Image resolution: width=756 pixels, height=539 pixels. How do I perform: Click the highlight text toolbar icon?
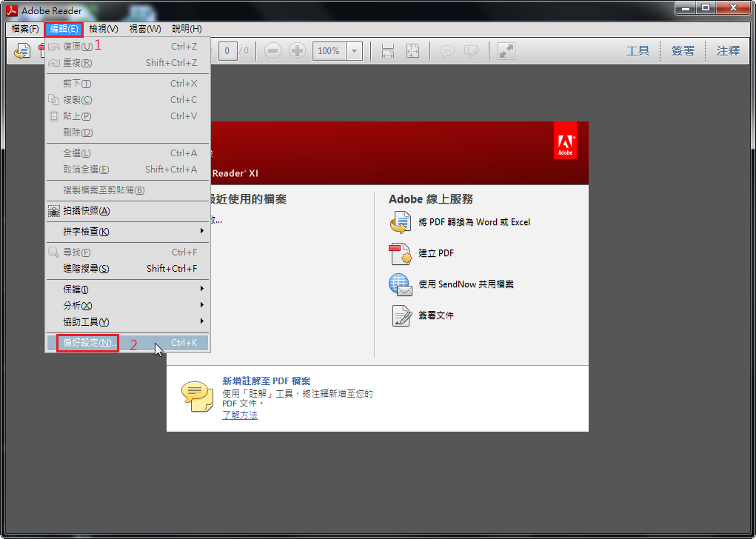(x=471, y=50)
